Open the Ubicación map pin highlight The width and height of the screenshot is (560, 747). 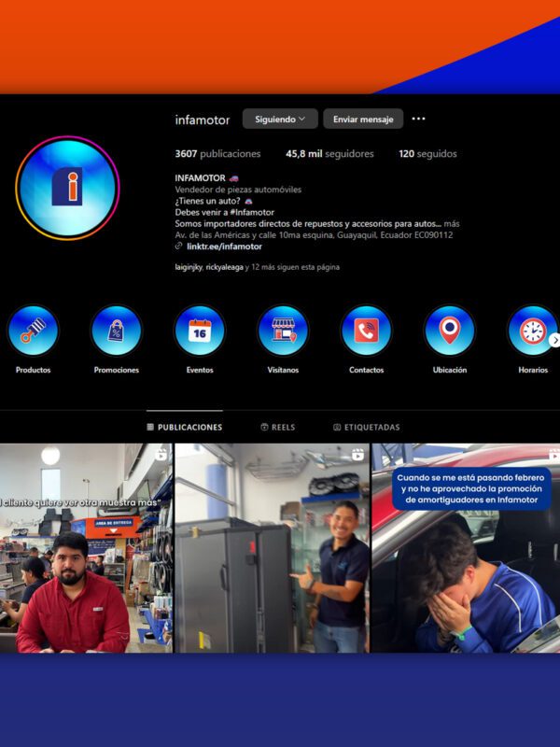click(450, 331)
